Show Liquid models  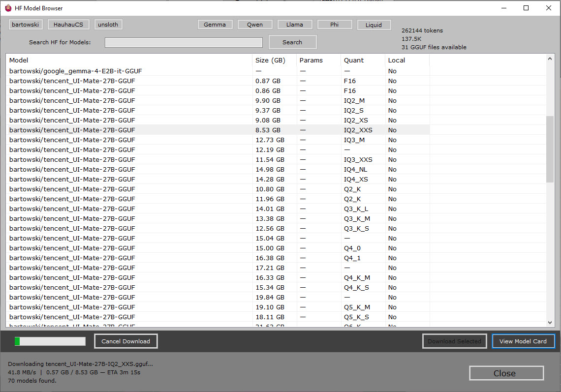pyautogui.click(x=374, y=25)
